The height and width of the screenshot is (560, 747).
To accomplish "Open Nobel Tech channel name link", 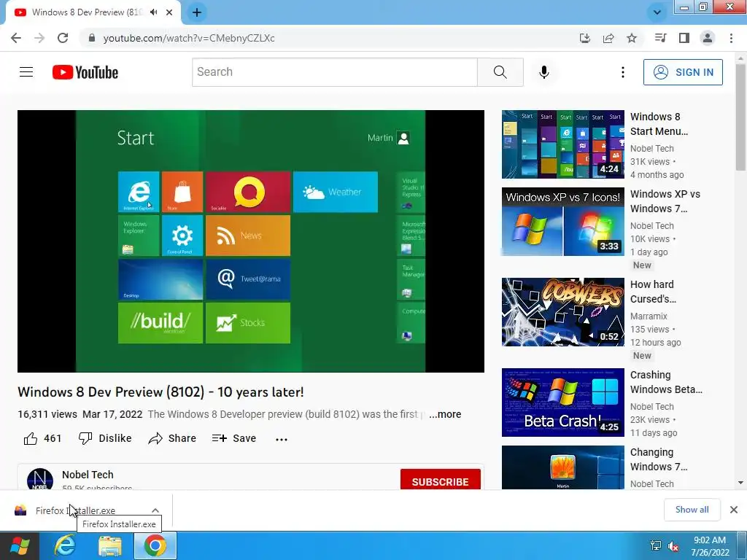I will coord(88,475).
